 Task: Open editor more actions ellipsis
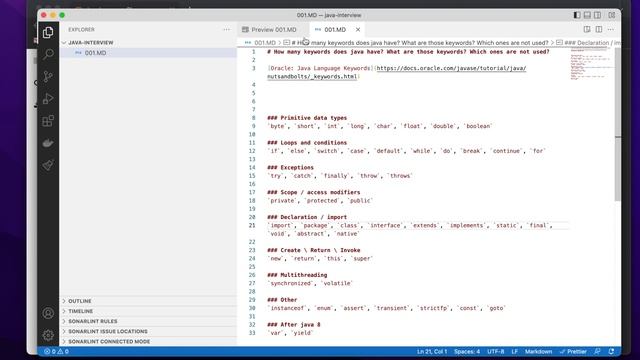(x=611, y=29)
